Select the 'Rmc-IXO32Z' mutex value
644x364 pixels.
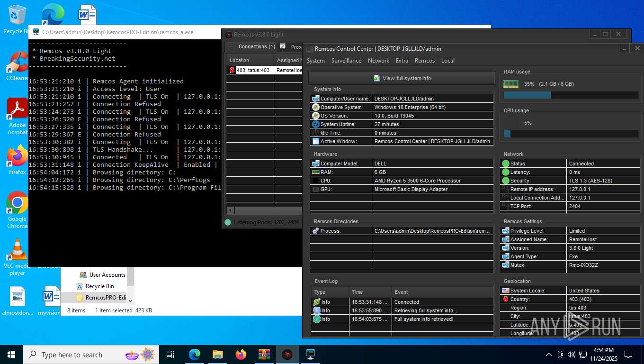(x=583, y=265)
